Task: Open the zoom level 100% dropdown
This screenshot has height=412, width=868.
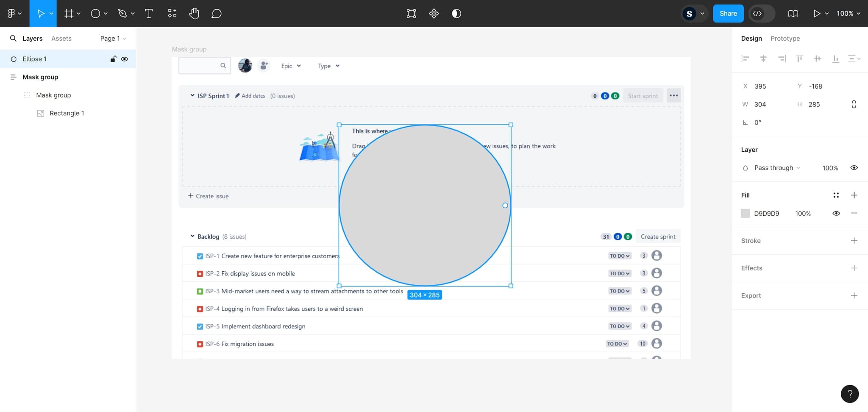Action: (x=848, y=14)
